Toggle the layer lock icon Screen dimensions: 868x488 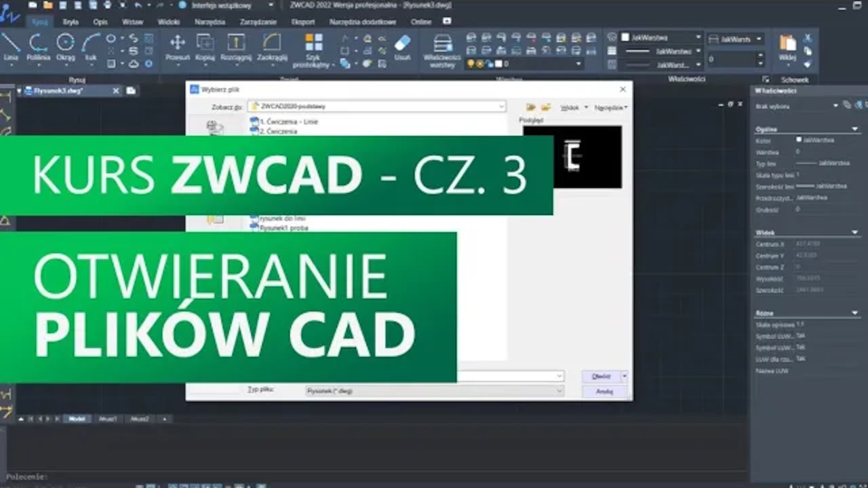click(488, 64)
